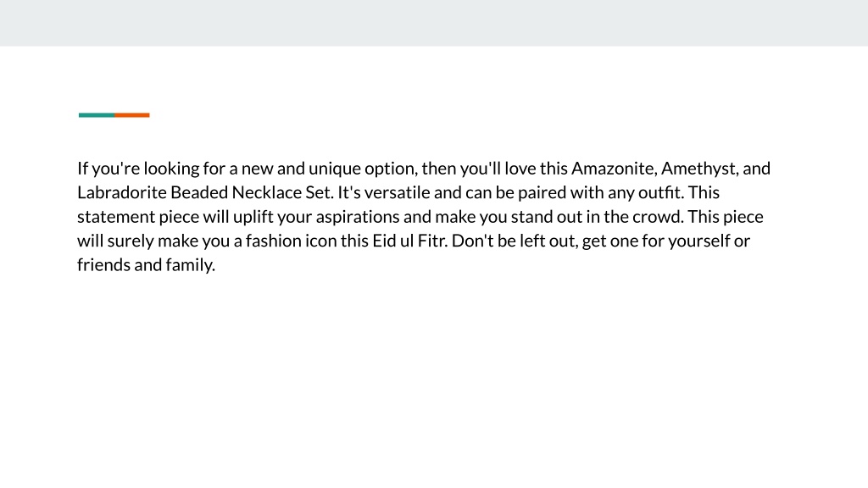Click the word "Amethyst" in the text
The width and height of the screenshot is (868, 488).
pyautogui.click(x=699, y=169)
